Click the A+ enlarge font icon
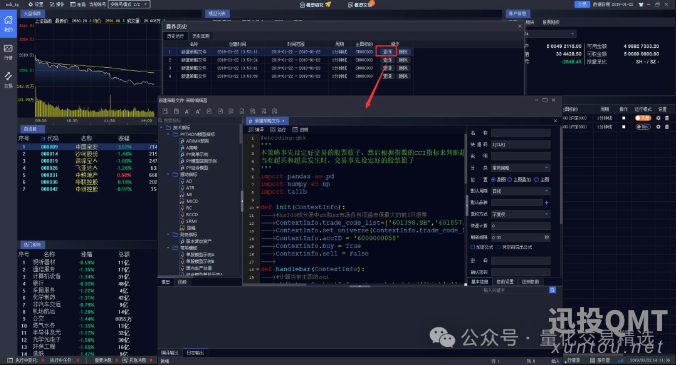Viewport: 678px width, 366px height. [x=187, y=112]
